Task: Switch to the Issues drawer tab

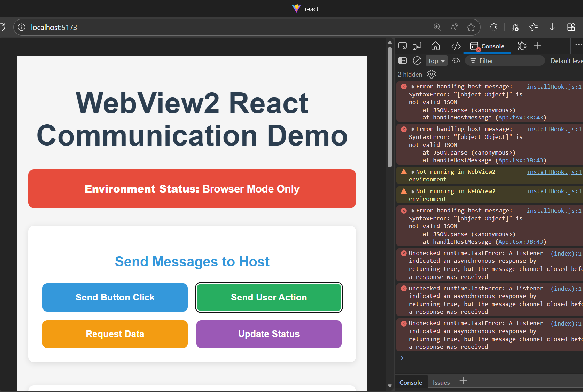Action: click(x=441, y=382)
